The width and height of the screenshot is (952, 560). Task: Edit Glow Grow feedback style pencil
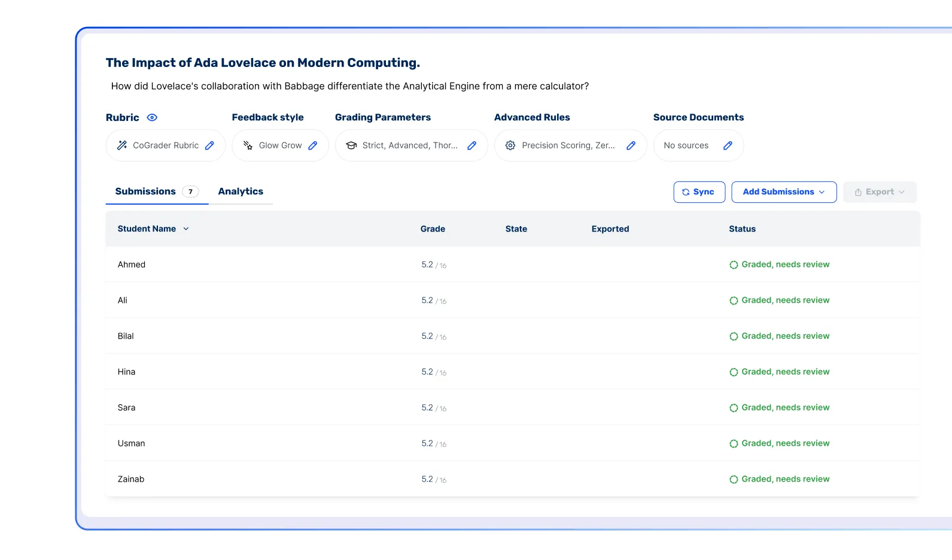[312, 145]
